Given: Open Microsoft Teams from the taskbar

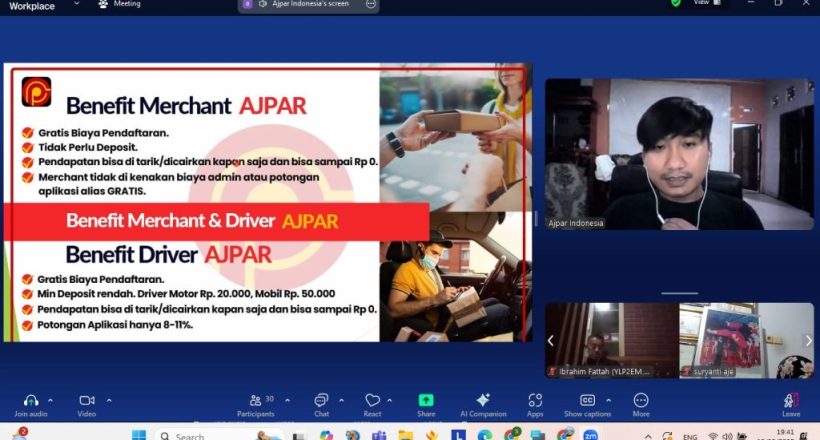Looking at the screenshot, I should click(x=379, y=435).
